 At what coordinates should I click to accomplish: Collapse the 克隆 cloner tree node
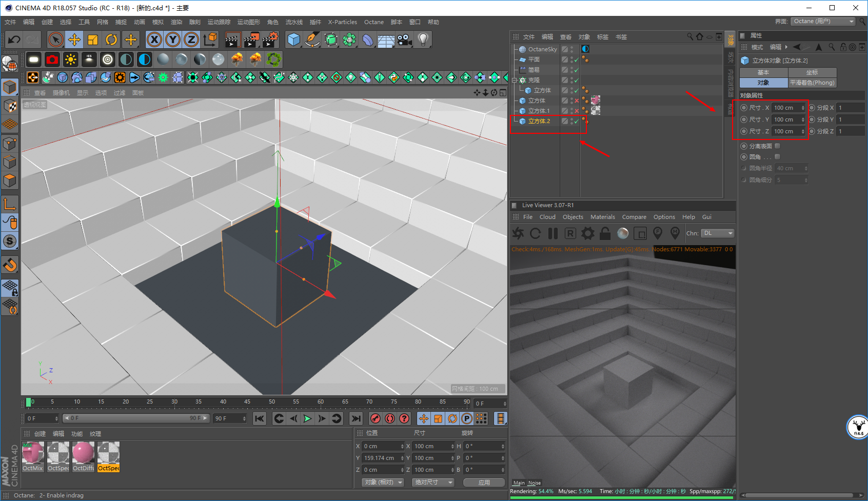(515, 81)
